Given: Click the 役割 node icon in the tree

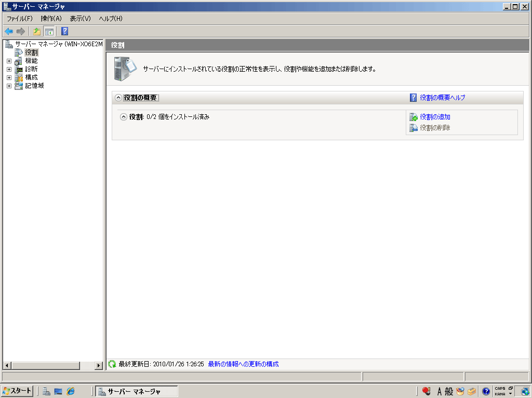Looking at the screenshot, I should (19, 52).
